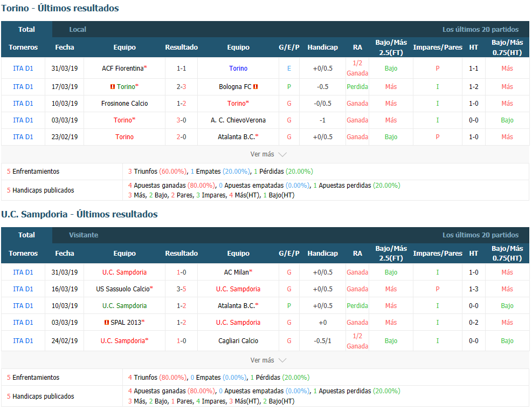Click the 3-0 result against ChievoVerona
The image size is (532, 410).
point(182,120)
